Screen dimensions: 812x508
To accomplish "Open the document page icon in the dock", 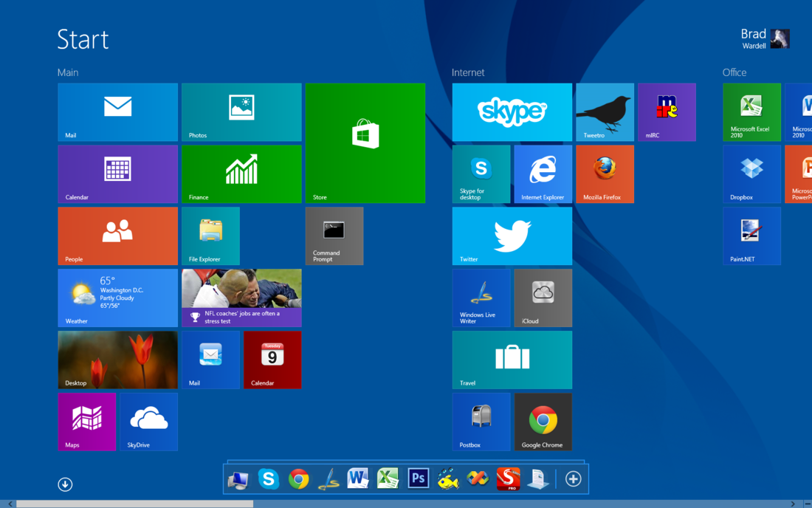I will [537, 479].
